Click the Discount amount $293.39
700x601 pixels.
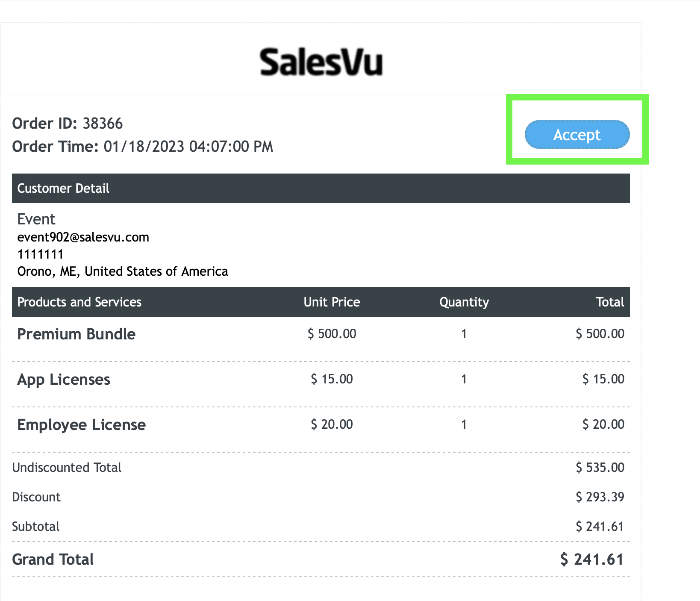[x=600, y=497]
